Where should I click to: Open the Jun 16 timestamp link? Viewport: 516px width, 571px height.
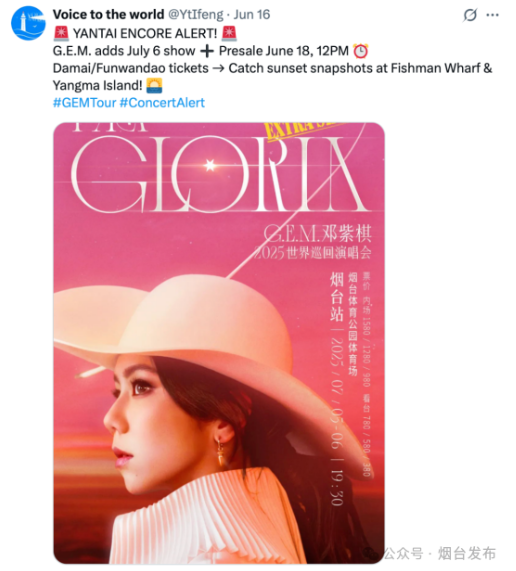click(252, 15)
